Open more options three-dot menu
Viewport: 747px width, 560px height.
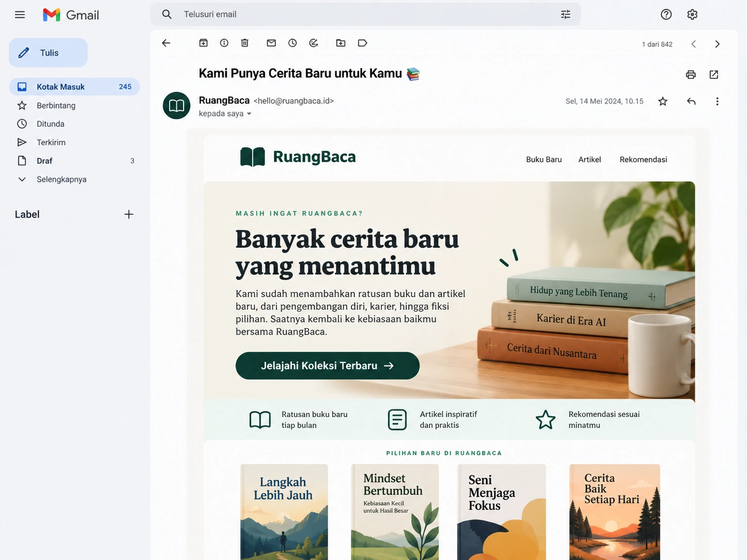[x=717, y=102]
